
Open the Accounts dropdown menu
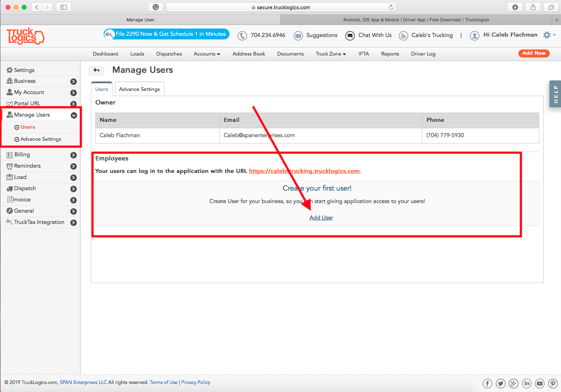(x=207, y=54)
